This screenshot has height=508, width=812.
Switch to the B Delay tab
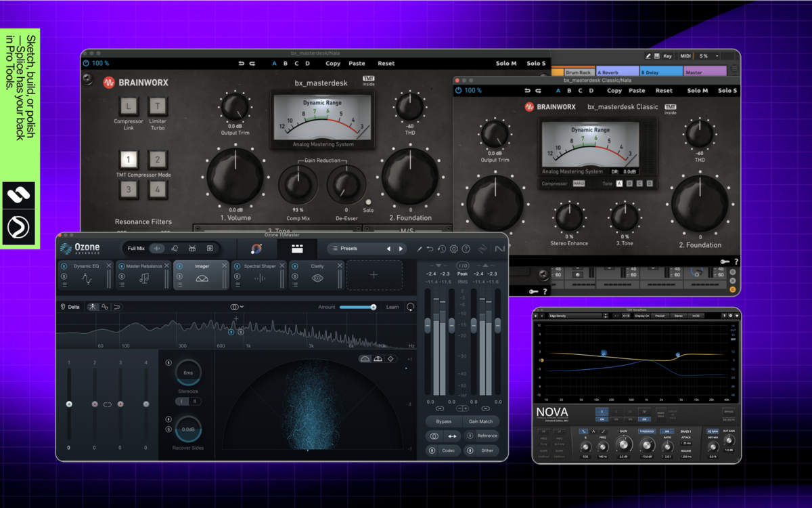tap(663, 70)
